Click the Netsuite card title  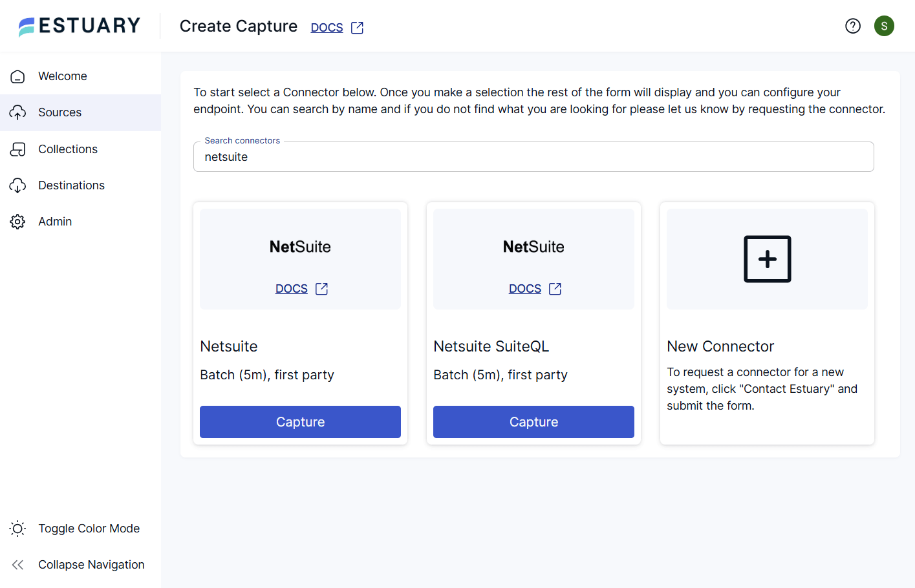(229, 346)
